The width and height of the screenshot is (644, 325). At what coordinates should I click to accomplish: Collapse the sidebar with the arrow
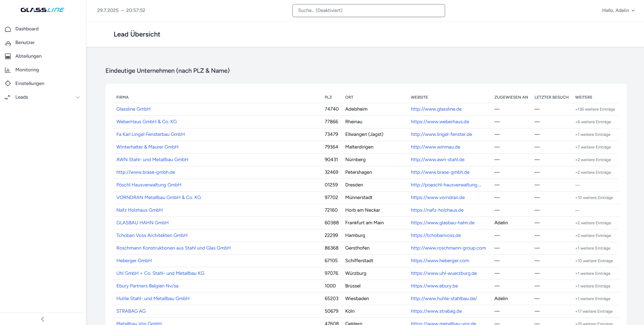(43, 319)
